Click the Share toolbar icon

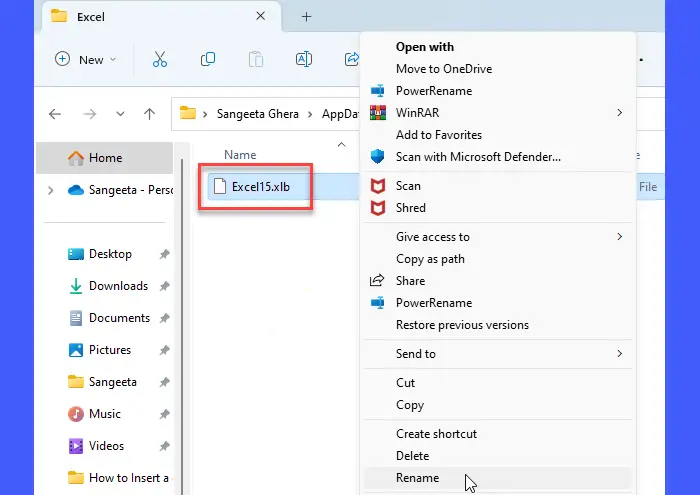pos(352,59)
